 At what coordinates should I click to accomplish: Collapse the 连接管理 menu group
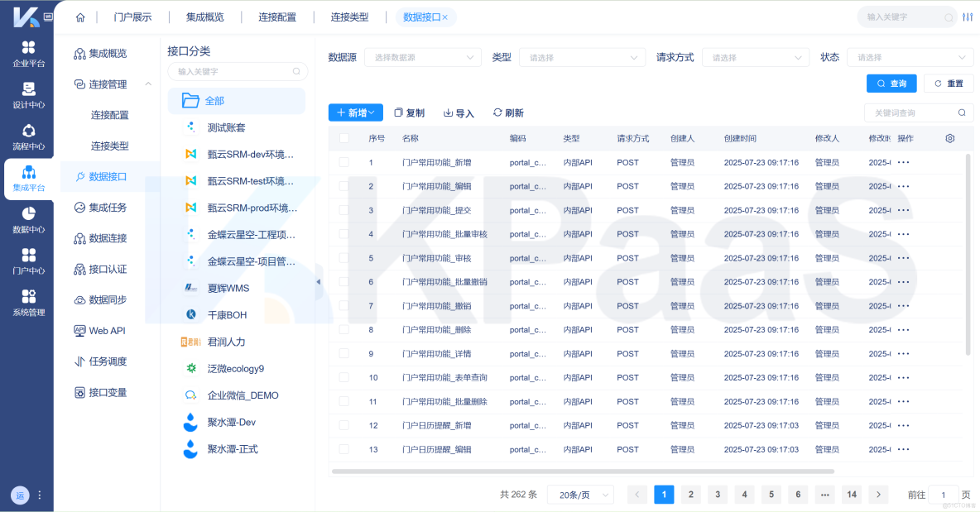(147, 84)
